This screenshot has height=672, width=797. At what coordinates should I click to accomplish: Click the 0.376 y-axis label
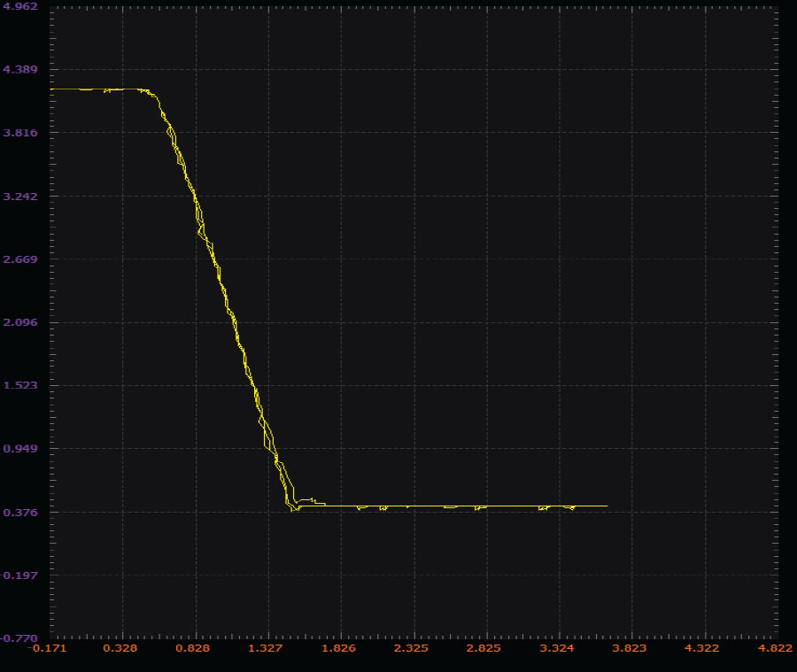click(20, 513)
